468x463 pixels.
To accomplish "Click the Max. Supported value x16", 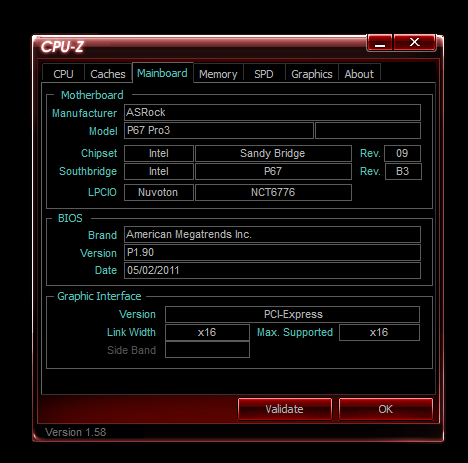I will pyautogui.click(x=379, y=332).
